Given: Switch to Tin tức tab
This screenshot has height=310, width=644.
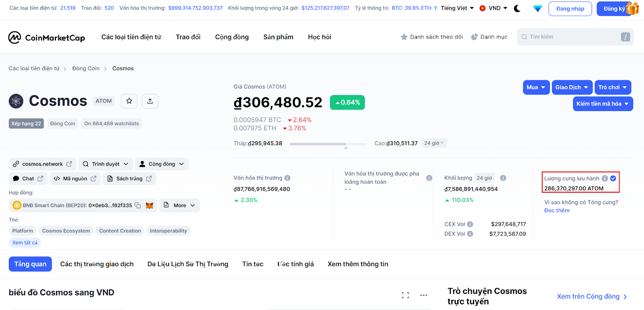Looking at the screenshot, I should tap(253, 264).
